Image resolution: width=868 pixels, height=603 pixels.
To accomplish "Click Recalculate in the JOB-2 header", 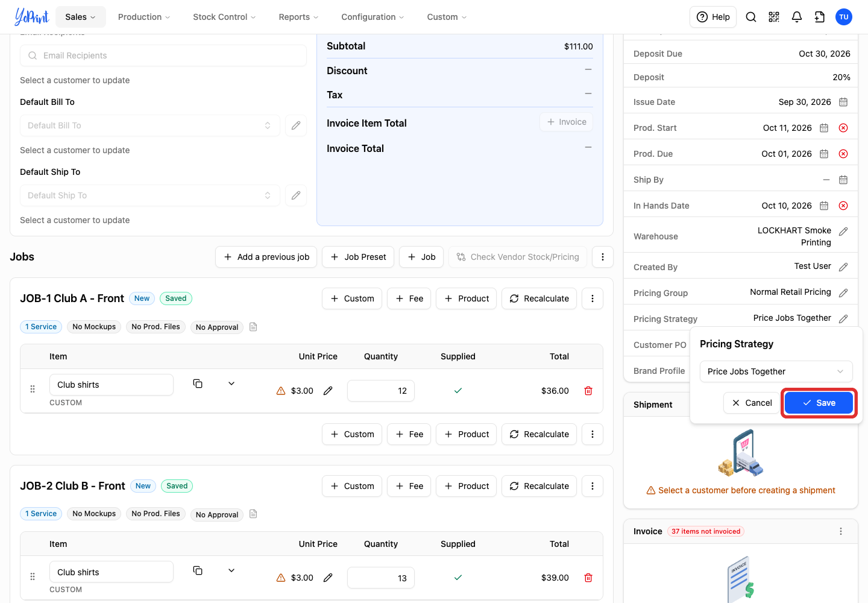I will click(x=539, y=486).
